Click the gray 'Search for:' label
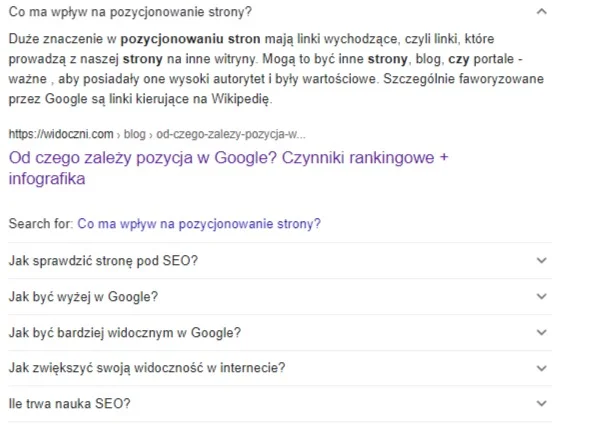 41,224
